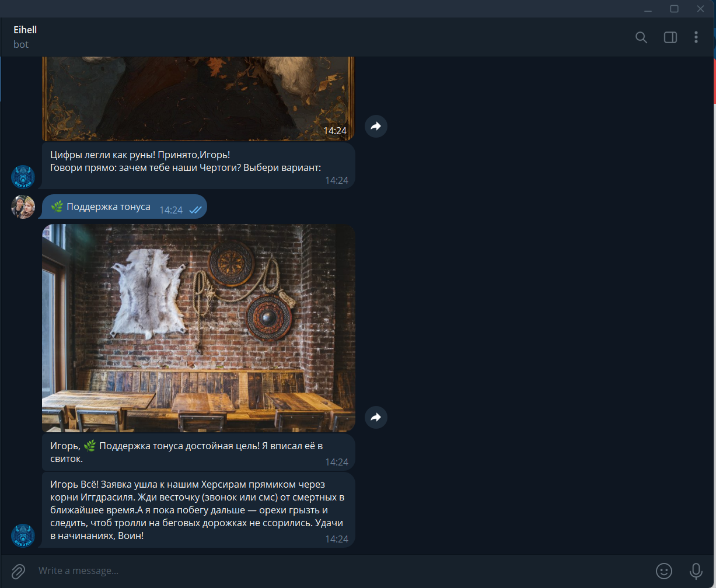Viewport: 716px width, 588px height.
Task: Attach a file with the paperclip icon
Action: point(19,570)
